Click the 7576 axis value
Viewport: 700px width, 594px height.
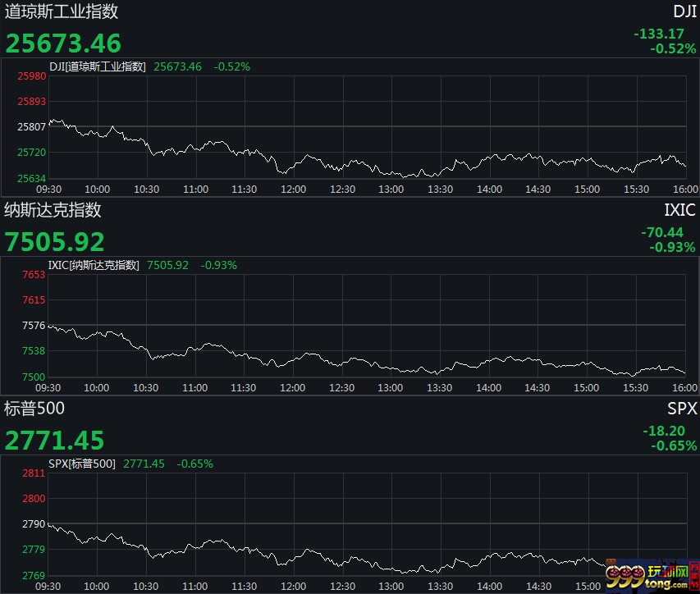(x=34, y=326)
